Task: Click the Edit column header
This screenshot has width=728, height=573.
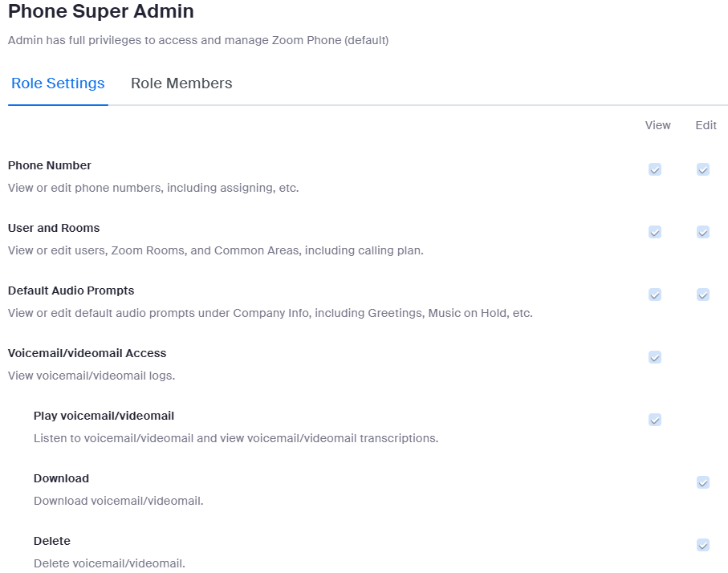Action: pyautogui.click(x=706, y=125)
